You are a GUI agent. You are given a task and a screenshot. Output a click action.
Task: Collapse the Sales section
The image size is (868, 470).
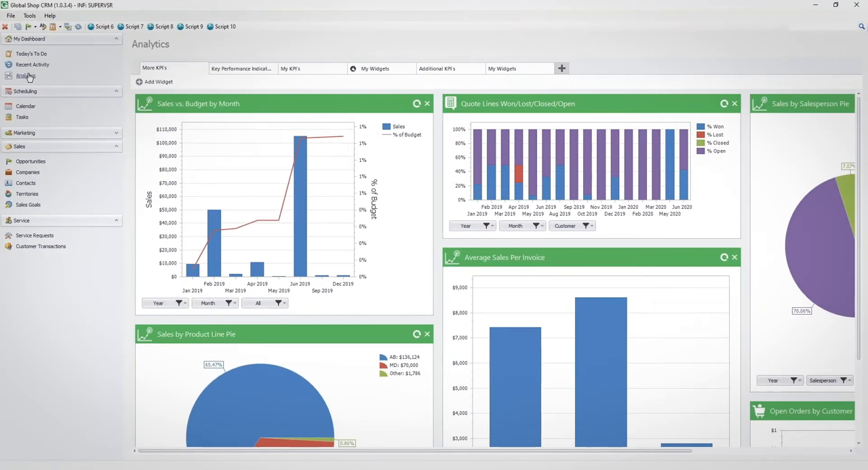coord(116,146)
